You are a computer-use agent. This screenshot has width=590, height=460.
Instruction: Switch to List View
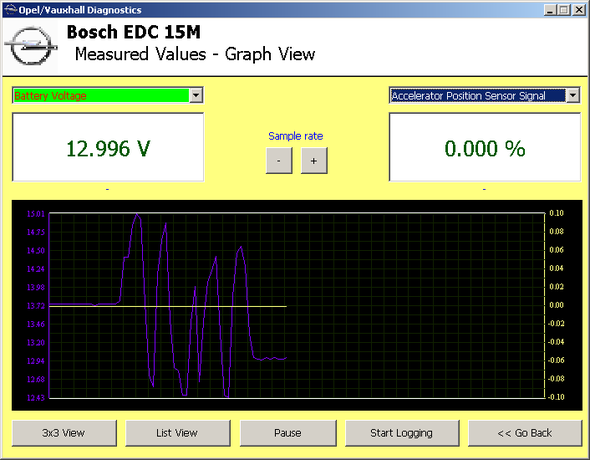click(x=177, y=433)
